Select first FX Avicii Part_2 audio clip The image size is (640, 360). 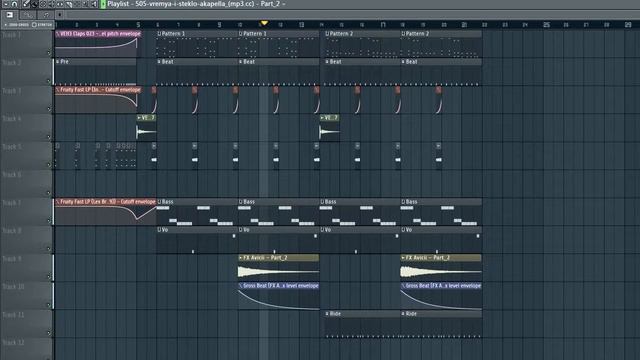point(278,268)
